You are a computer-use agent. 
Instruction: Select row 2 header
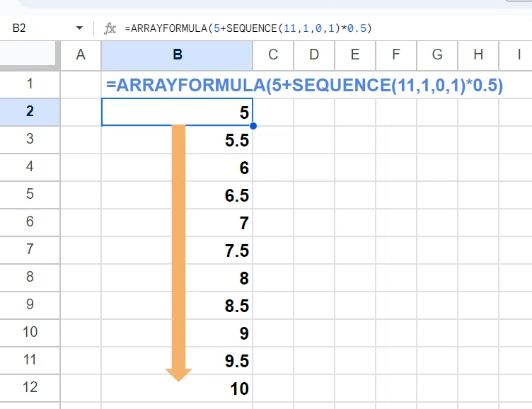pyautogui.click(x=30, y=112)
